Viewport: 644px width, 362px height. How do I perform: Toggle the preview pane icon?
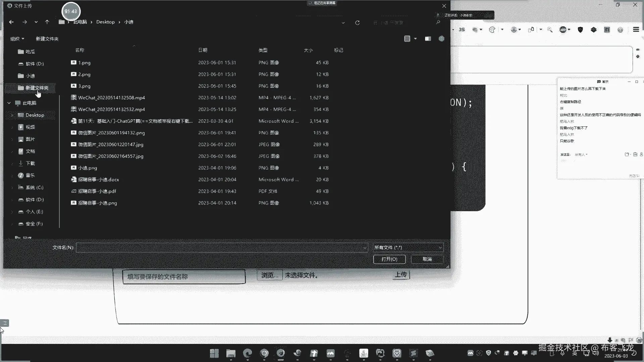point(428,39)
